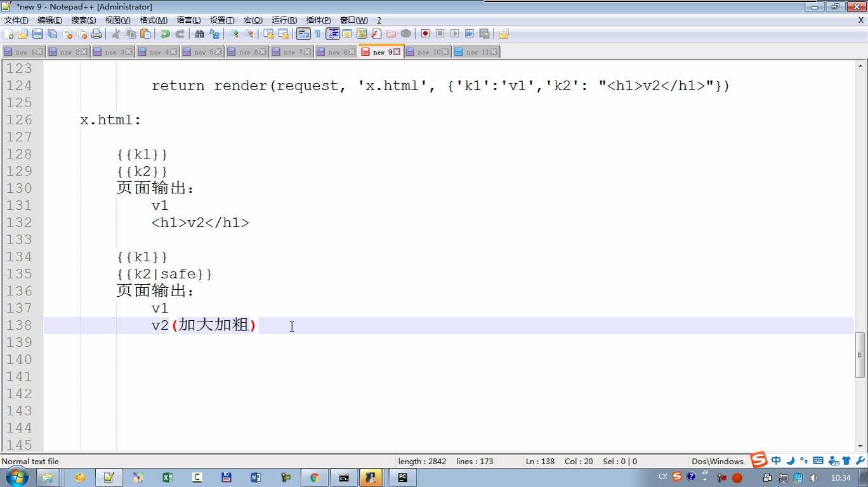Open Chrome from the taskbar

314,477
